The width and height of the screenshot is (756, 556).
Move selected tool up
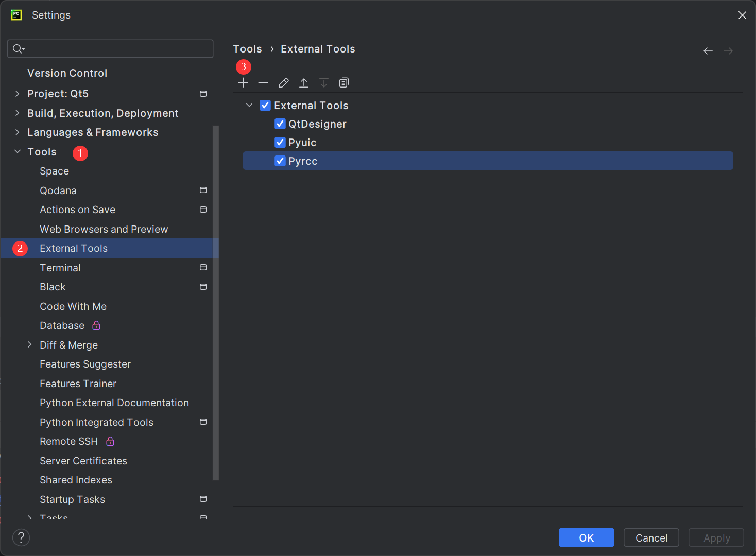tap(304, 83)
